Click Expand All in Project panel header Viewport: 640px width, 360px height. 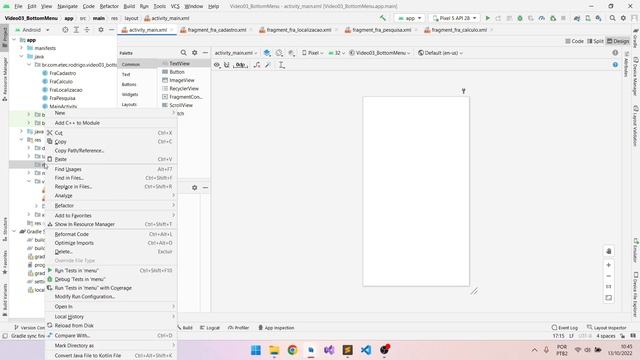[76, 30]
